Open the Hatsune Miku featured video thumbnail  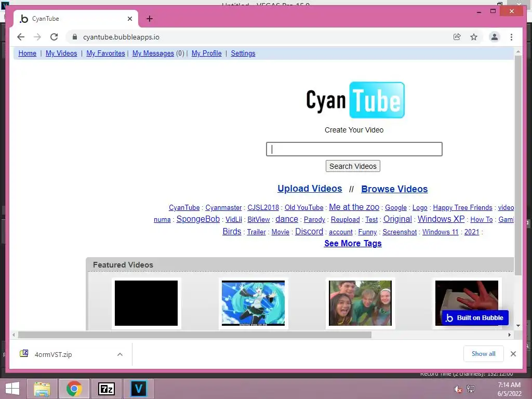tap(253, 303)
